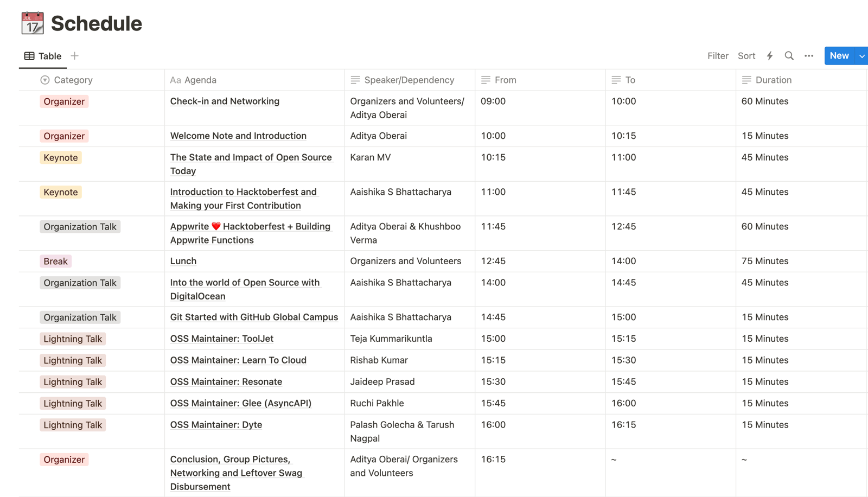
Task: Add a new view with plus icon
Action: tap(75, 56)
